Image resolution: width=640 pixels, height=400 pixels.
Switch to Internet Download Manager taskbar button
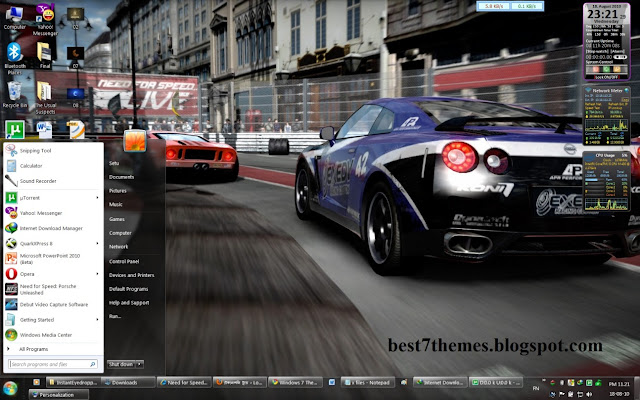(x=440, y=382)
